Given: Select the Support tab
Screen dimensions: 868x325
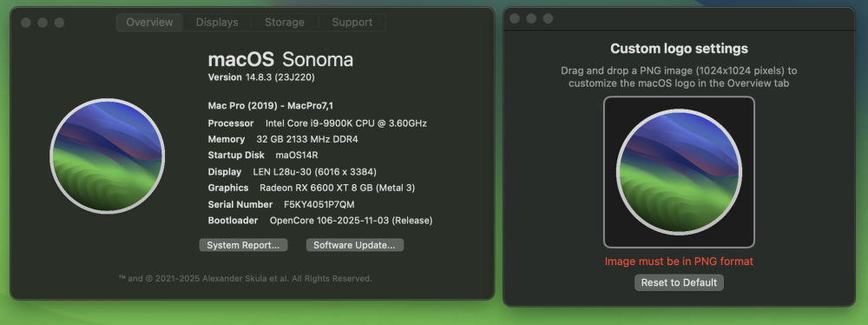Looking at the screenshot, I should click(352, 23).
